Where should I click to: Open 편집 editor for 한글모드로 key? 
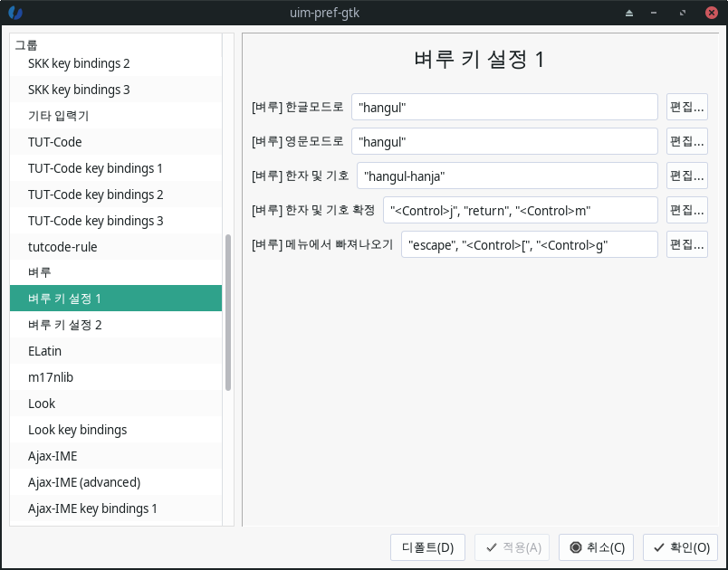[x=686, y=107]
